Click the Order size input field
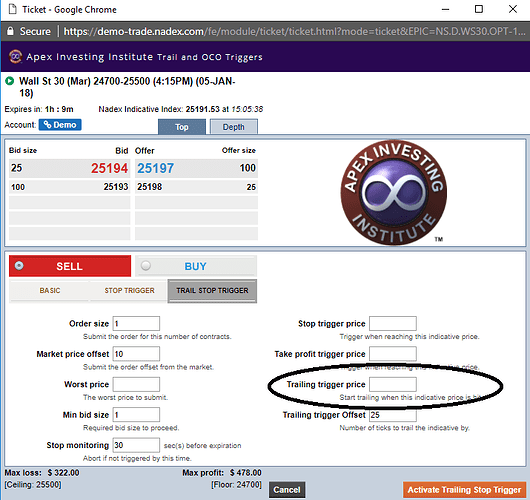530x500 pixels. tap(136, 324)
